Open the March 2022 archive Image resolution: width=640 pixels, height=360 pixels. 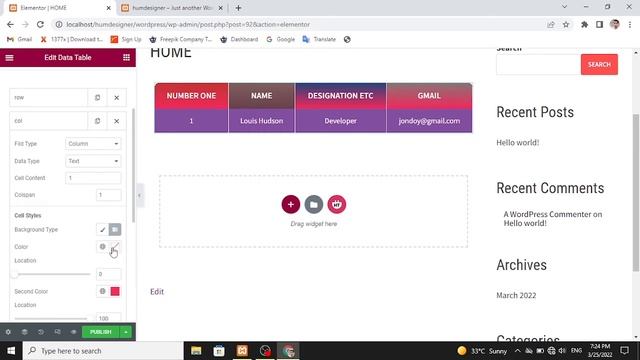pyautogui.click(x=516, y=295)
